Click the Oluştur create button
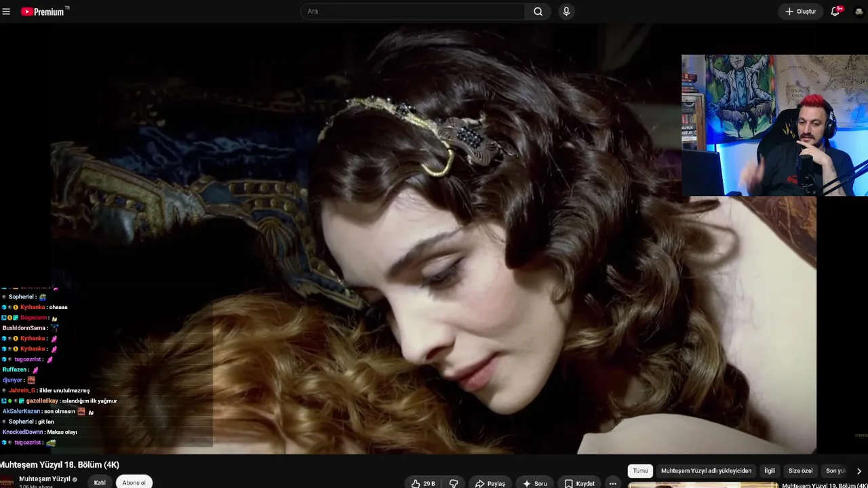Image resolution: width=868 pixels, height=488 pixels. [801, 12]
